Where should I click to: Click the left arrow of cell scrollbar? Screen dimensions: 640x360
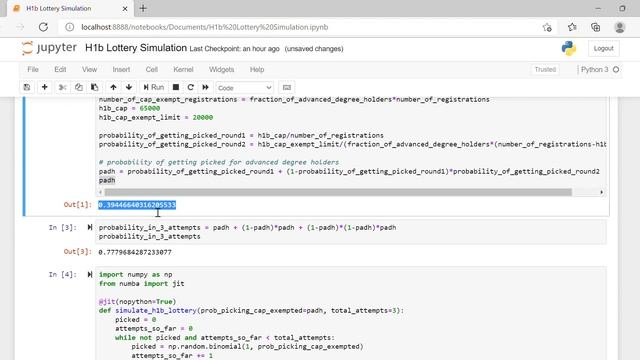tap(100, 192)
